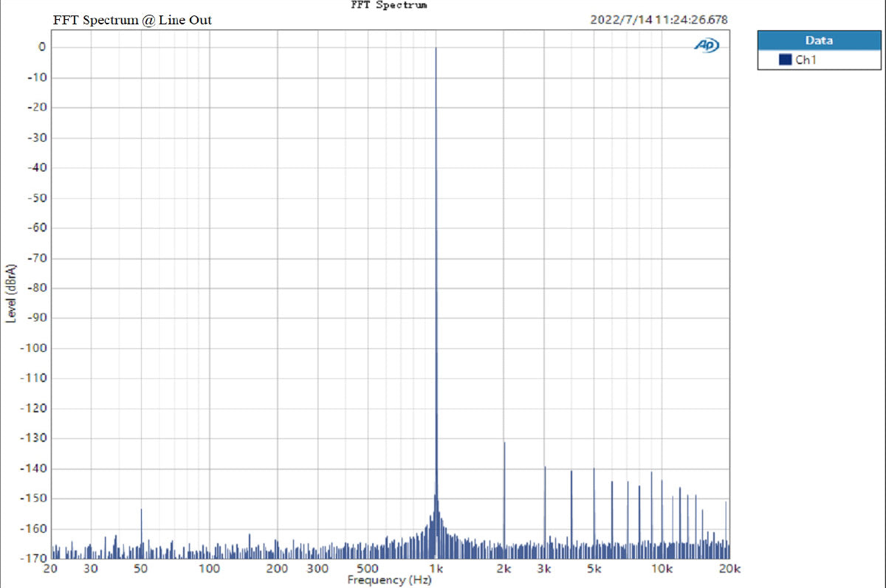
Task: Click the 50 Hz hum spike tip
Action: click(141, 510)
